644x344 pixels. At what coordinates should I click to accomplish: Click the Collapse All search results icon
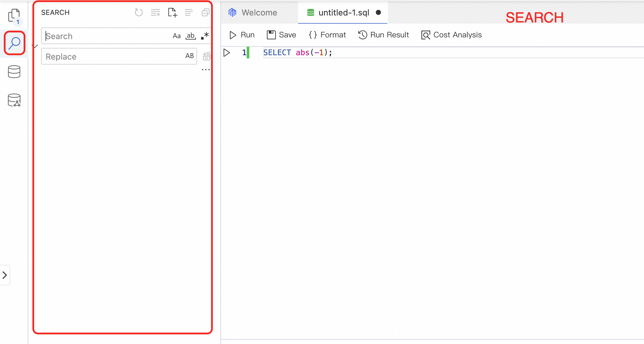click(206, 13)
